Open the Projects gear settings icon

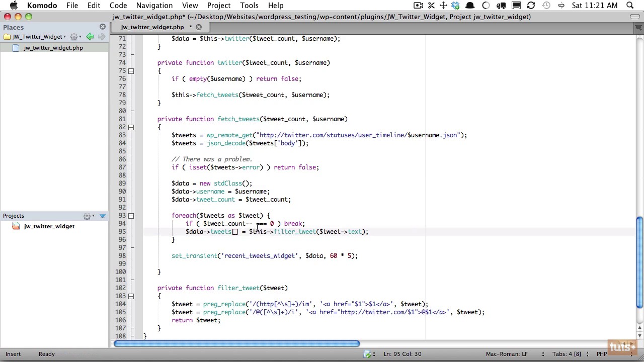point(89,216)
